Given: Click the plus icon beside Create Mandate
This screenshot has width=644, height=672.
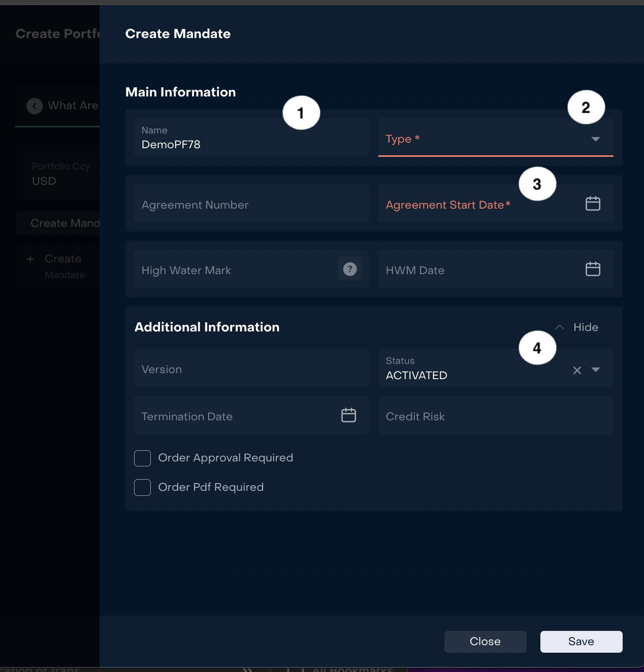Looking at the screenshot, I should 30,259.
